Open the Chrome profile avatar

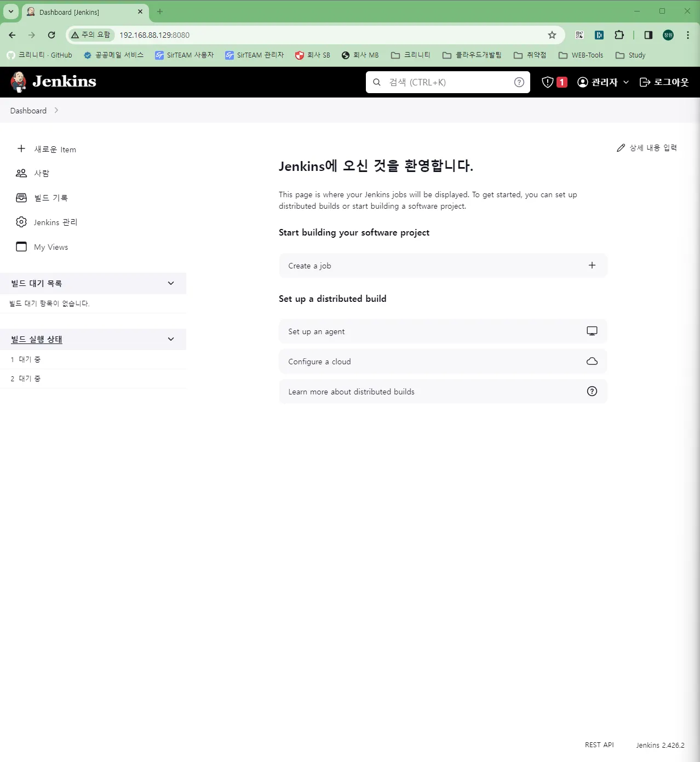pyautogui.click(x=668, y=35)
